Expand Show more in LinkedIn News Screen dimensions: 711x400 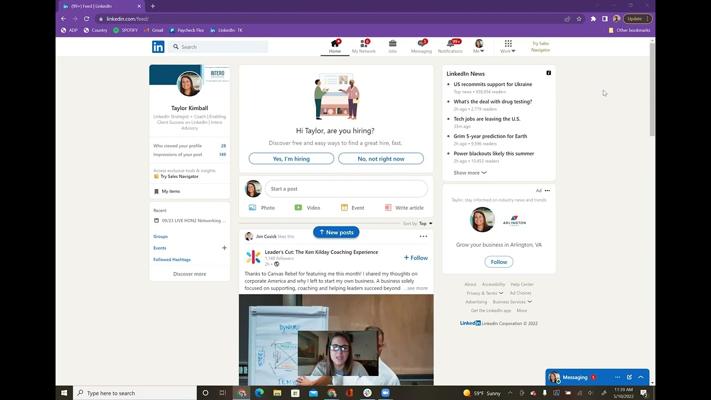coord(470,173)
